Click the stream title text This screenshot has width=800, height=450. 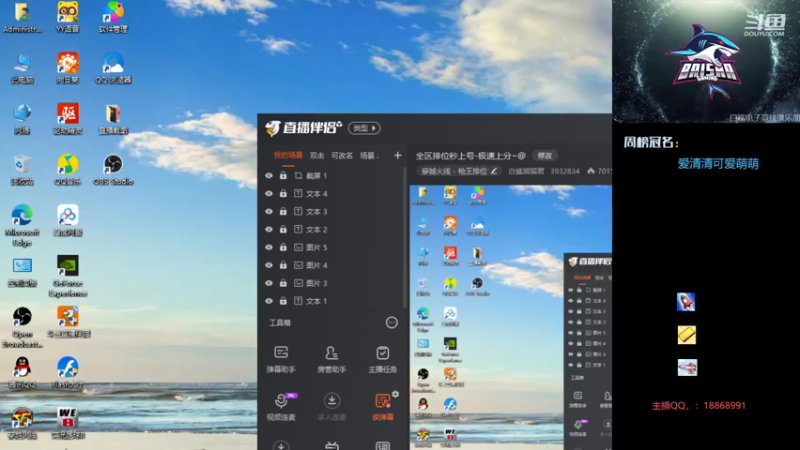(x=470, y=156)
